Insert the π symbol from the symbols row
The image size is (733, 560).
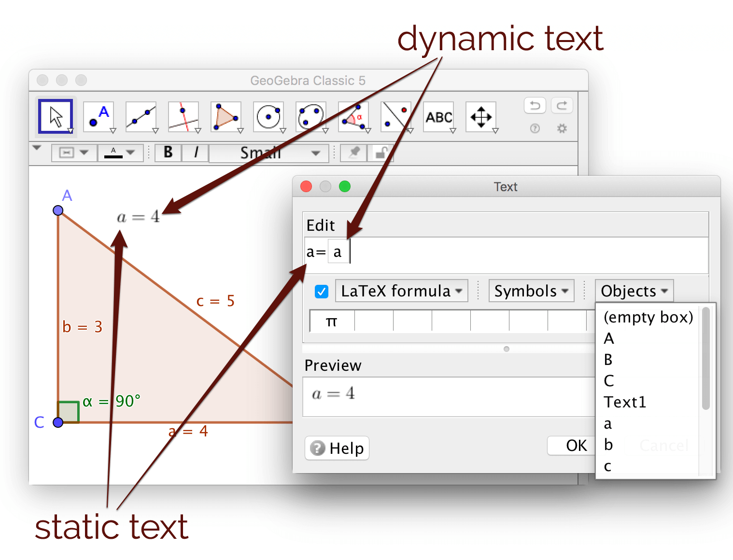pyautogui.click(x=331, y=321)
